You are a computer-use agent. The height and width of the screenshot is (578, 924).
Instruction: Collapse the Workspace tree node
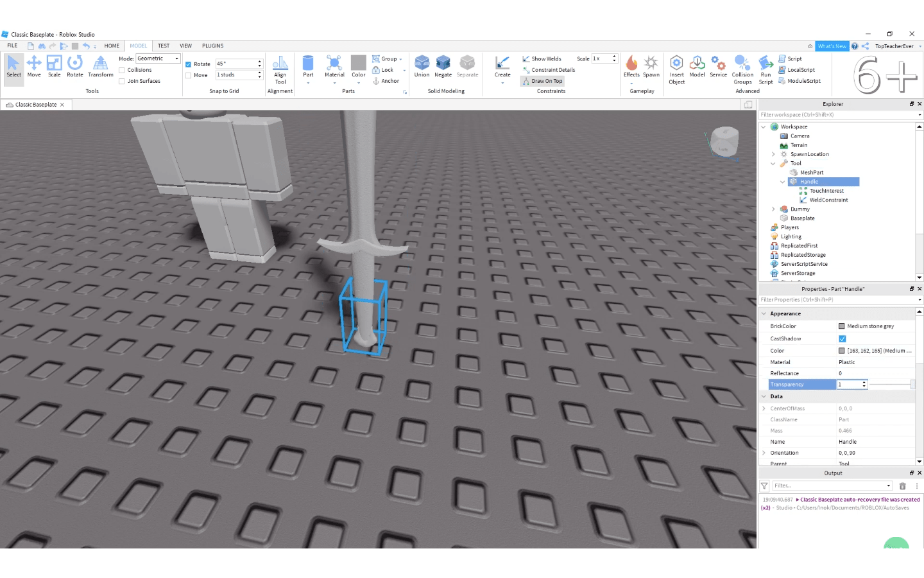[764, 127]
